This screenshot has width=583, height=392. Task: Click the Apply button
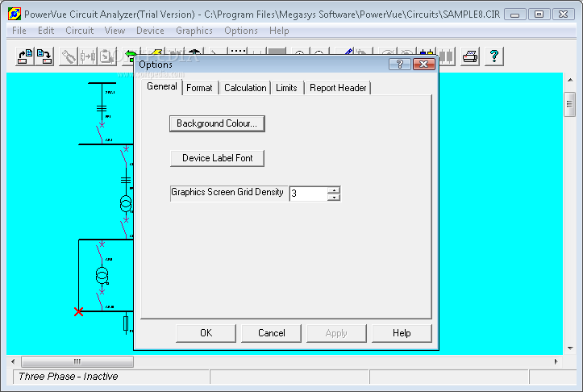coord(336,333)
